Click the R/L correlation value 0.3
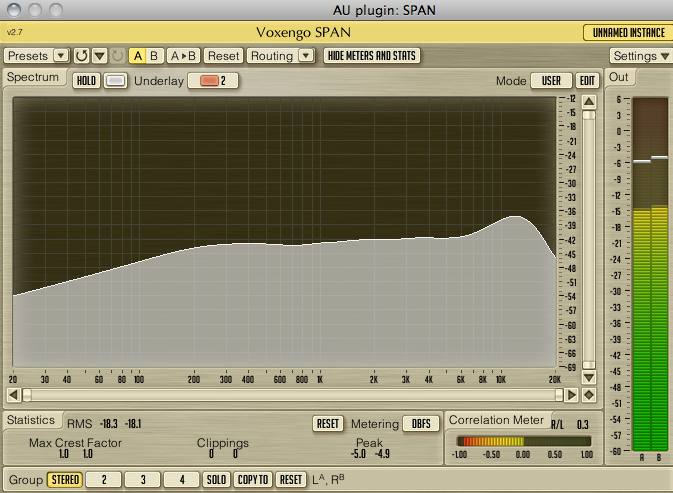 pyautogui.click(x=582, y=425)
